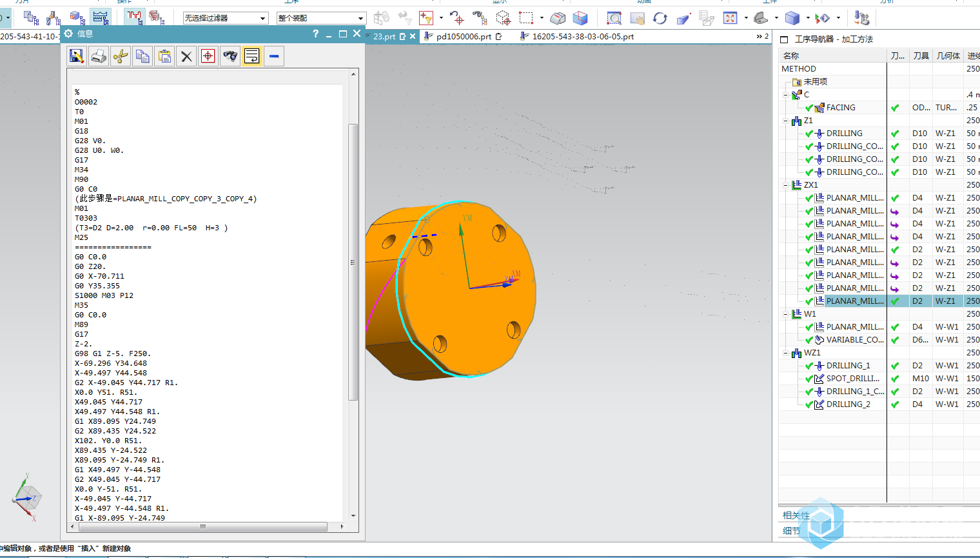
Task: Switch to Program Order view icon
Action: [31, 17]
